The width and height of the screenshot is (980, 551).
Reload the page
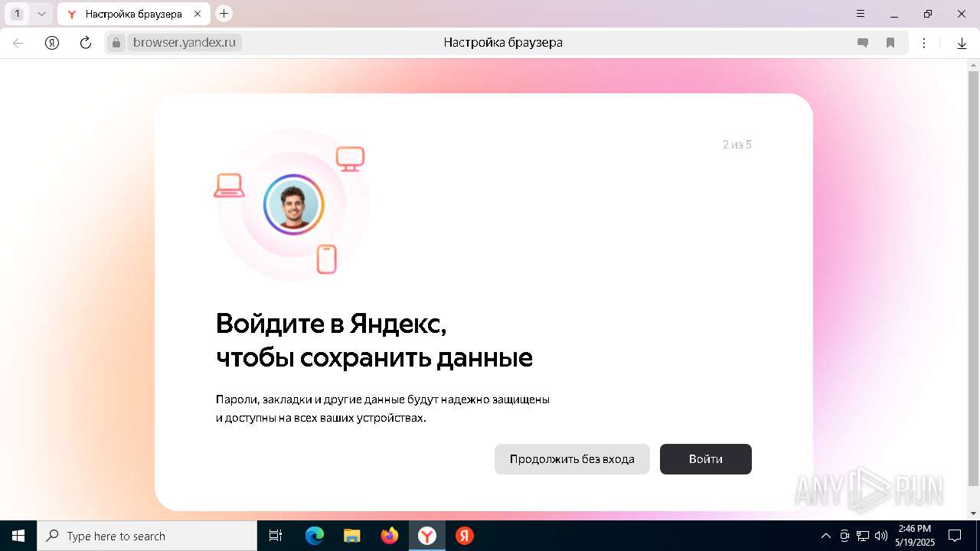(x=86, y=43)
